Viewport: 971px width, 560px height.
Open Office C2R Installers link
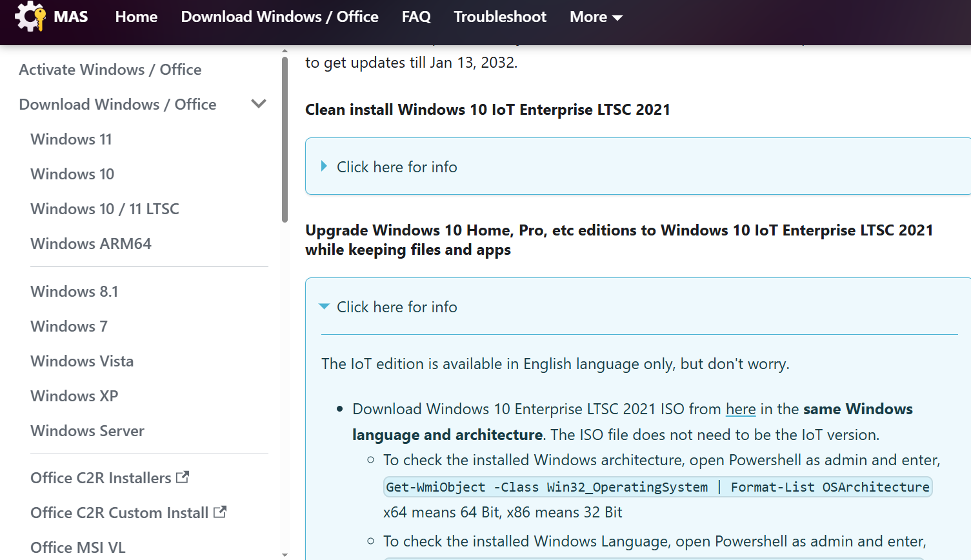[101, 478]
